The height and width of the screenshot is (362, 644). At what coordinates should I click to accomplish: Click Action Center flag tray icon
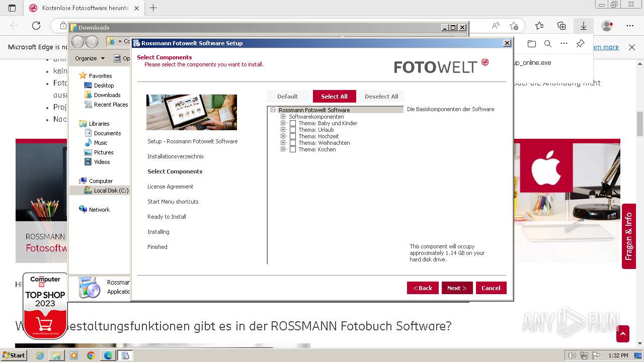pyautogui.click(x=596, y=355)
